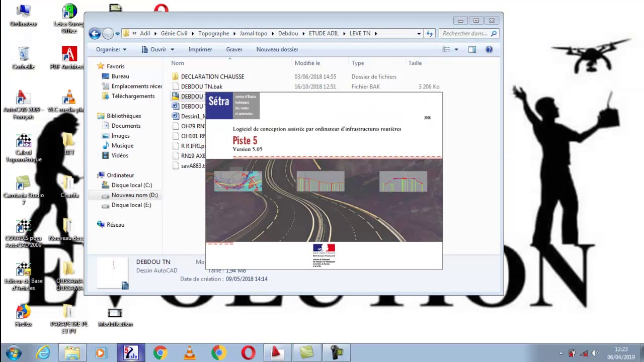The height and width of the screenshot is (362, 644).
Task: Open Opera from the taskbar
Action: tap(248, 353)
